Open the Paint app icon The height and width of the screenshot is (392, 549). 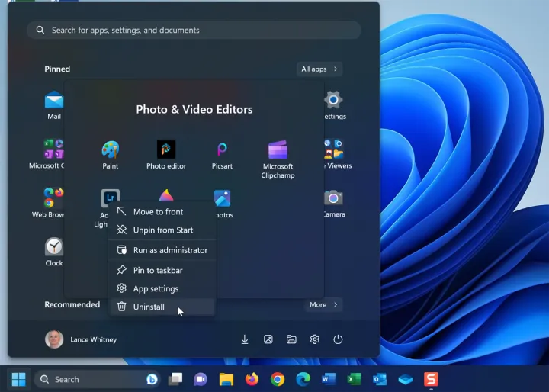tap(111, 150)
